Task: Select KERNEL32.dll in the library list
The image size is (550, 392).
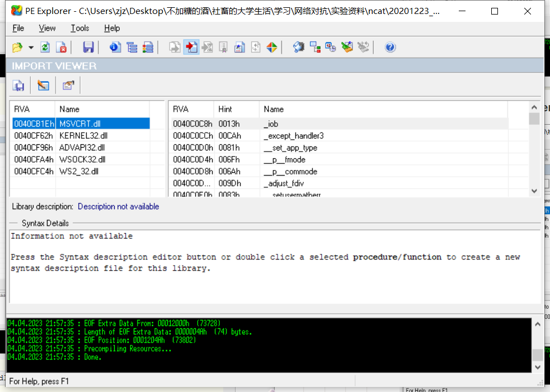Action: coord(81,136)
